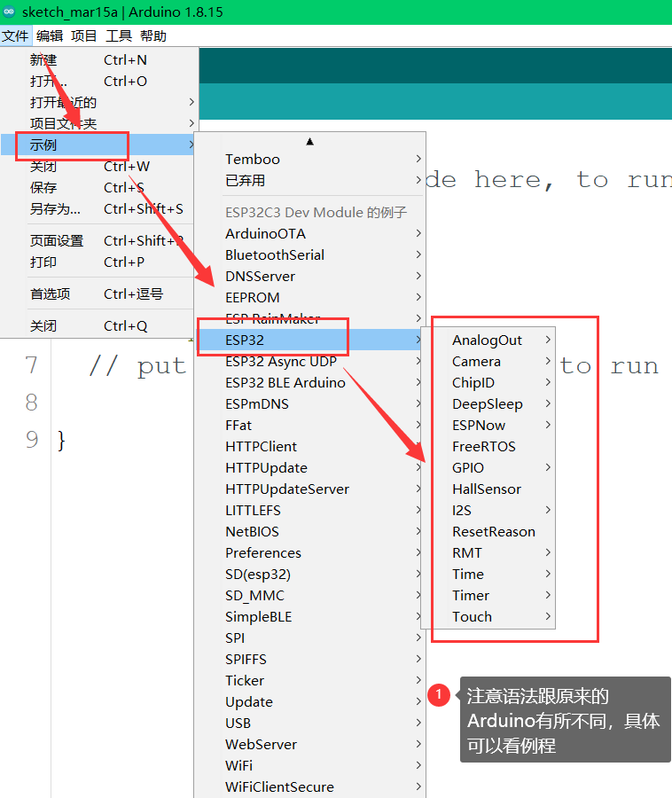
Task: Open USB examples
Action: click(x=309, y=724)
